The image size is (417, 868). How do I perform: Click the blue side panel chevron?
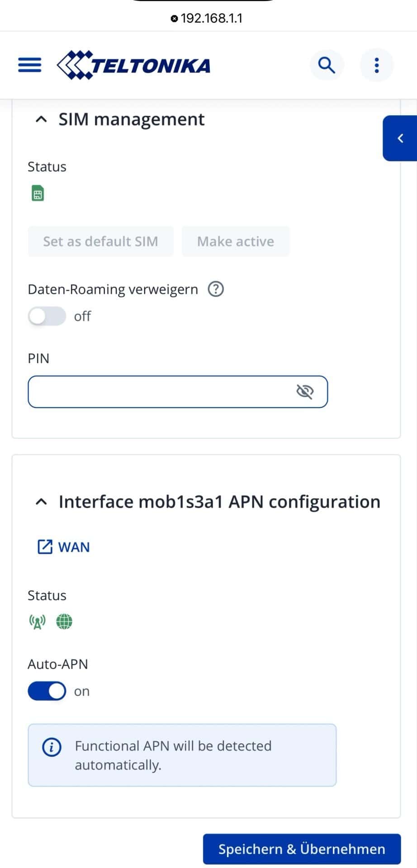click(400, 138)
